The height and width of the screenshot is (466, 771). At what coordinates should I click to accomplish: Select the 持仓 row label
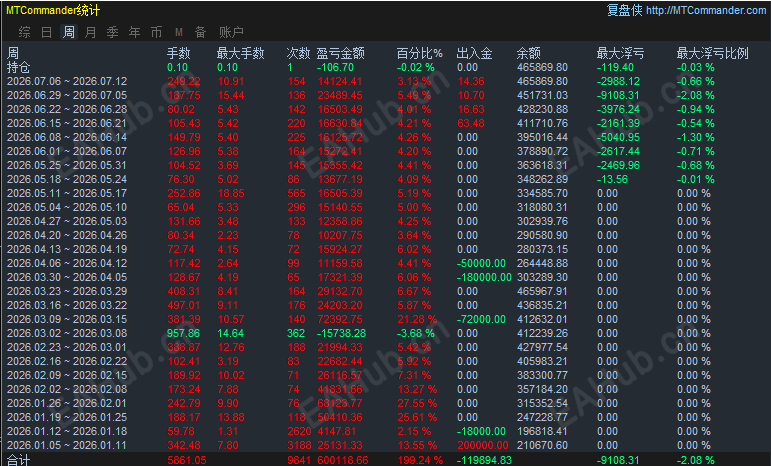19,67
